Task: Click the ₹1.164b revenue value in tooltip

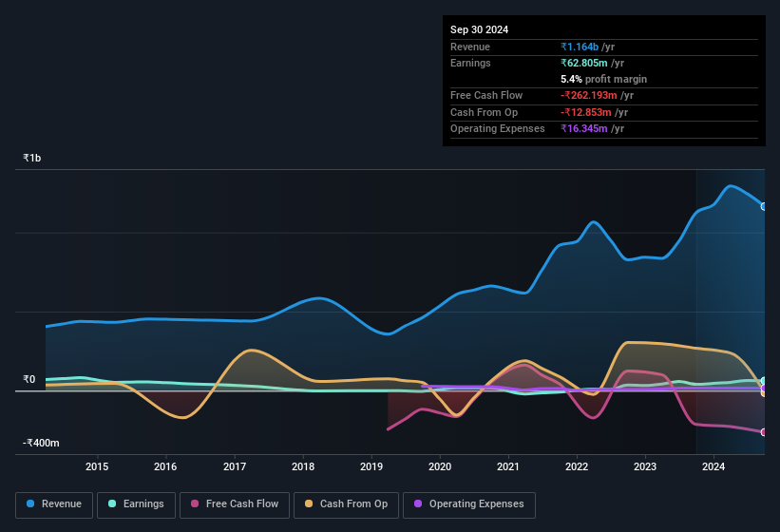Action: (x=580, y=47)
